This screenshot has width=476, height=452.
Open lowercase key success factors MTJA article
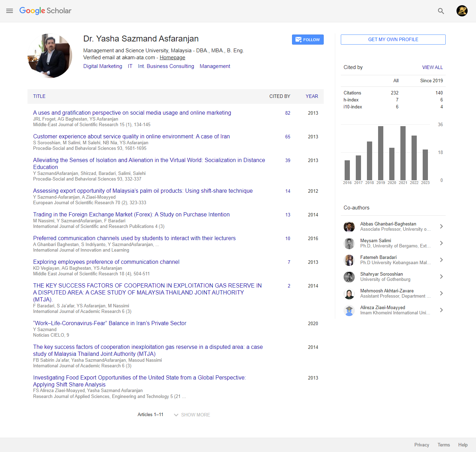coord(148,350)
